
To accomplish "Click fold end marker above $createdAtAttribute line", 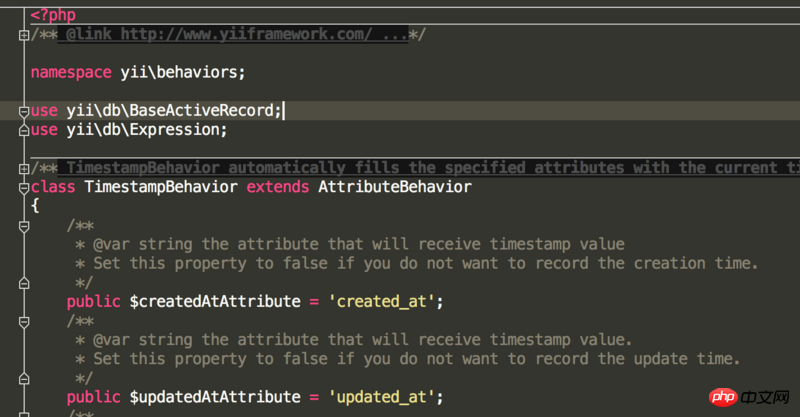I will click(24, 283).
